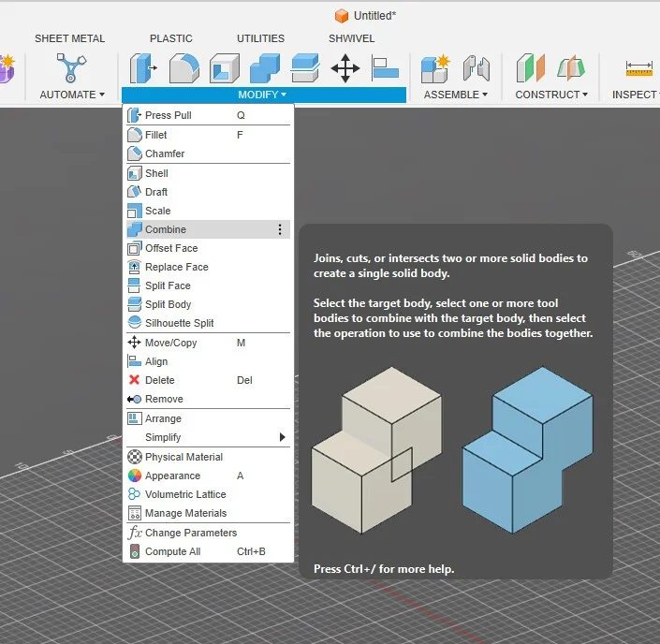Choose Split Body in the menu
Image resolution: width=660 pixels, height=644 pixels.
tap(209, 304)
